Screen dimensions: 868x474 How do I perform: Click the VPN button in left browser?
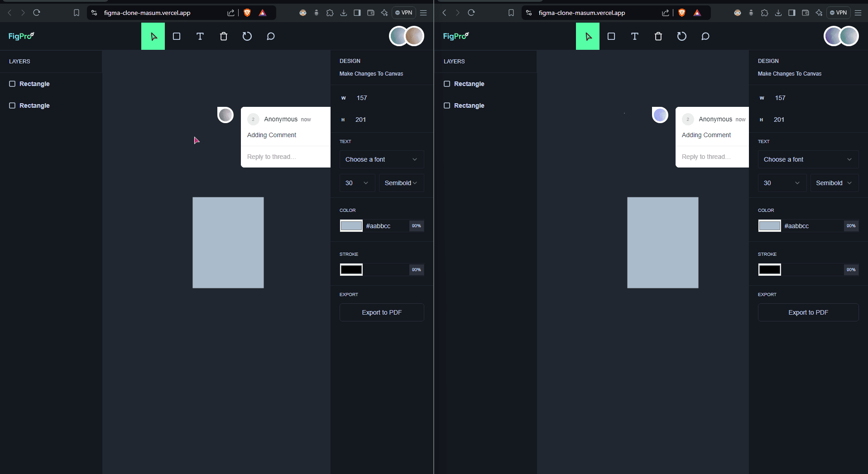(403, 13)
